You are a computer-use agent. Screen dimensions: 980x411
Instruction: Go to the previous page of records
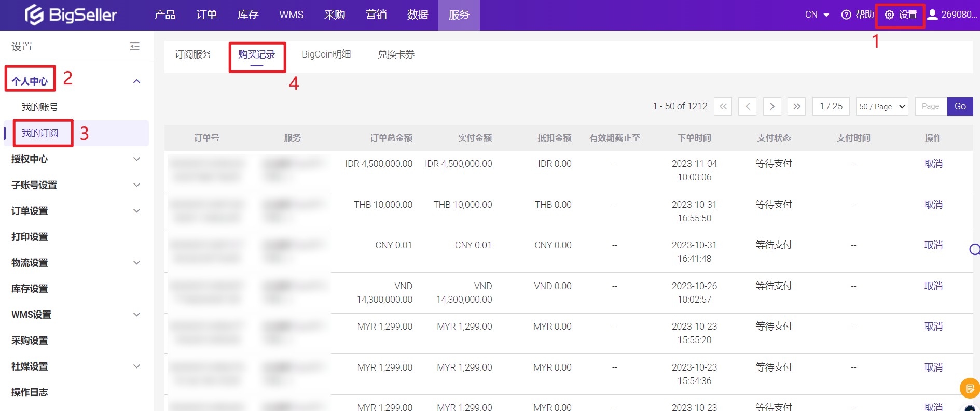coord(747,106)
